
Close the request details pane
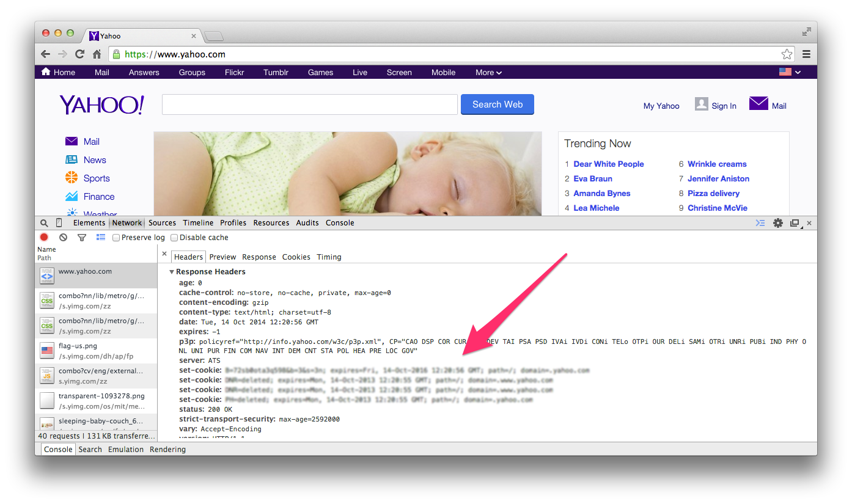pyautogui.click(x=164, y=253)
